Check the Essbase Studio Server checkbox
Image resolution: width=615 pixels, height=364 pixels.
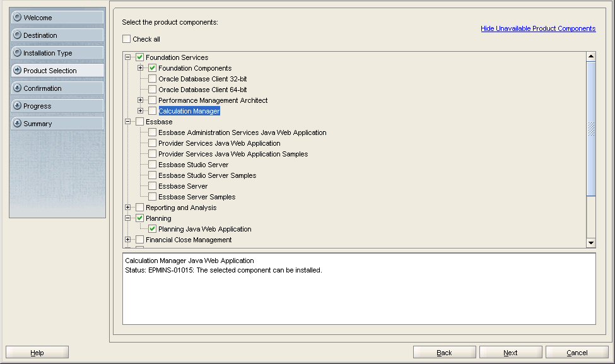(152, 165)
